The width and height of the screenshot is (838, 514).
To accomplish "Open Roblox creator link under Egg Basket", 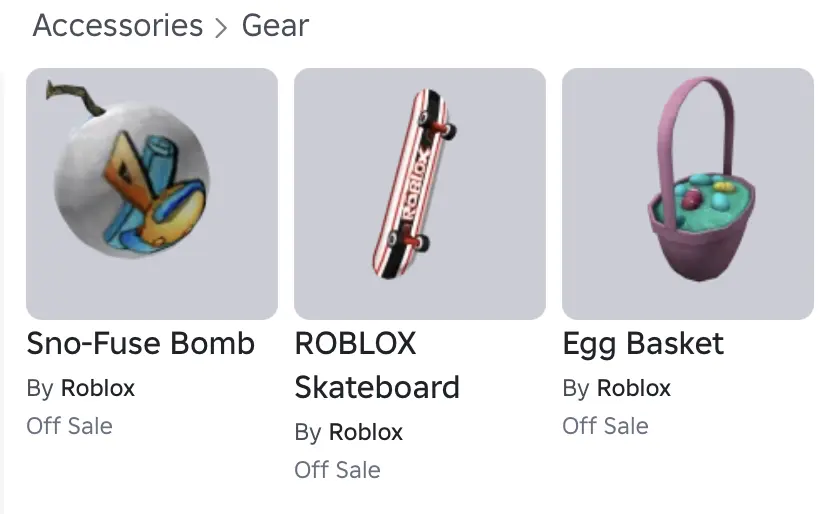I will [x=634, y=388].
